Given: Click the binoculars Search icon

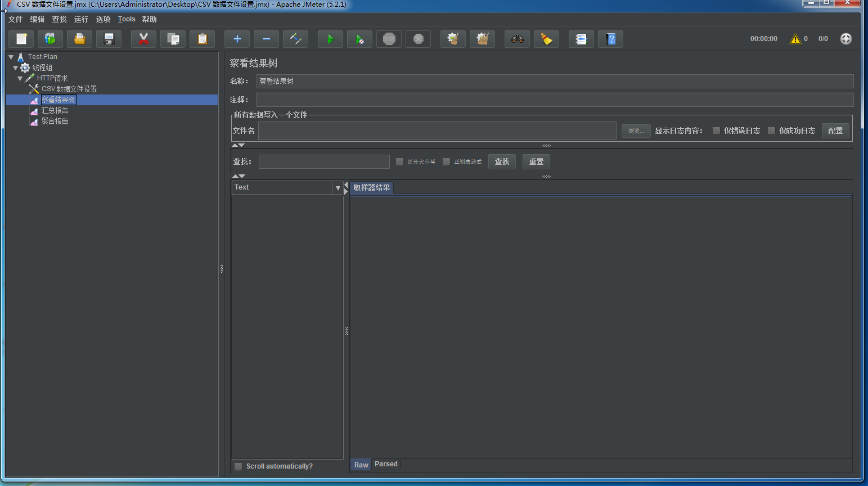Looking at the screenshot, I should tap(517, 39).
